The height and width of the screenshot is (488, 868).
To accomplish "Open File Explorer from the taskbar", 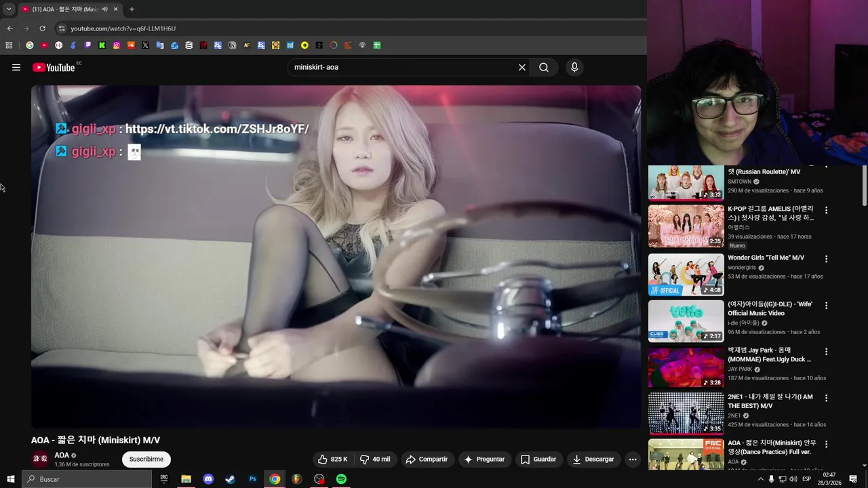I will click(x=186, y=479).
